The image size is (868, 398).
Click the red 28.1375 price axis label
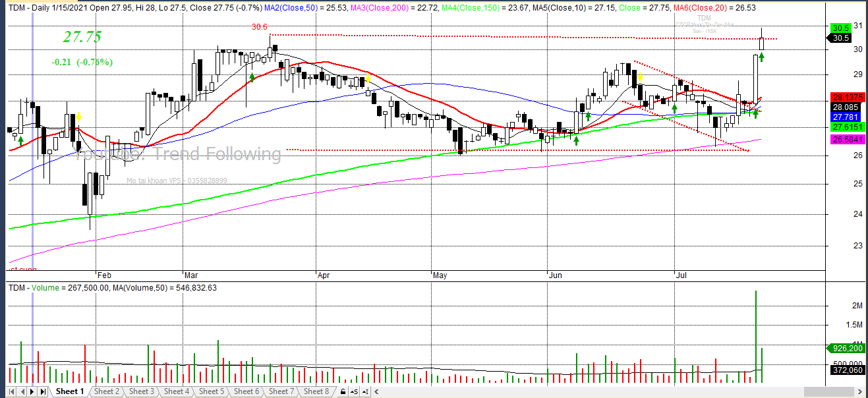pos(845,97)
